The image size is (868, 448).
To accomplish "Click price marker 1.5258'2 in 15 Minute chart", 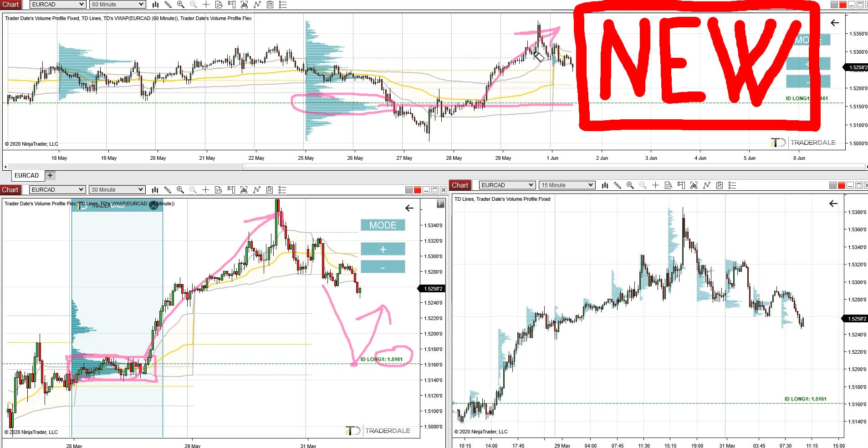I will tap(855, 319).
